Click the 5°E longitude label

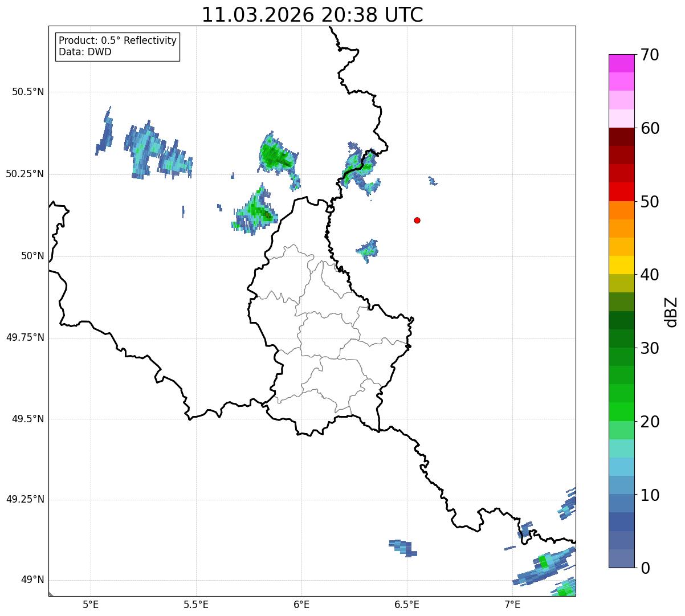tap(91, 604)
